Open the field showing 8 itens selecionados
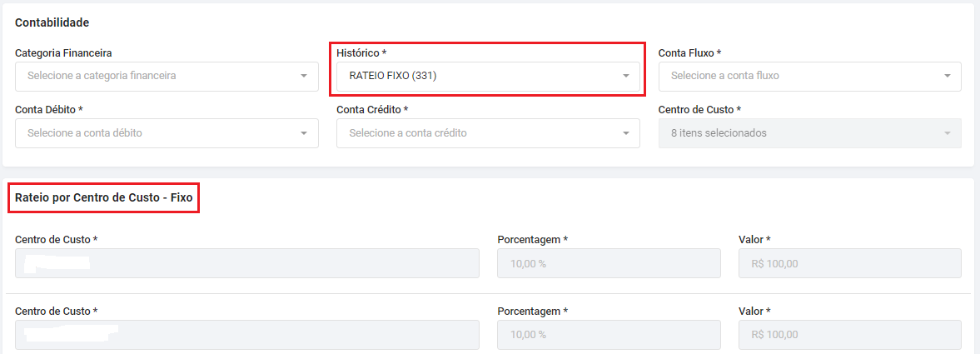The height and width of the screenshot is (354, 980). tap(799, 133)
